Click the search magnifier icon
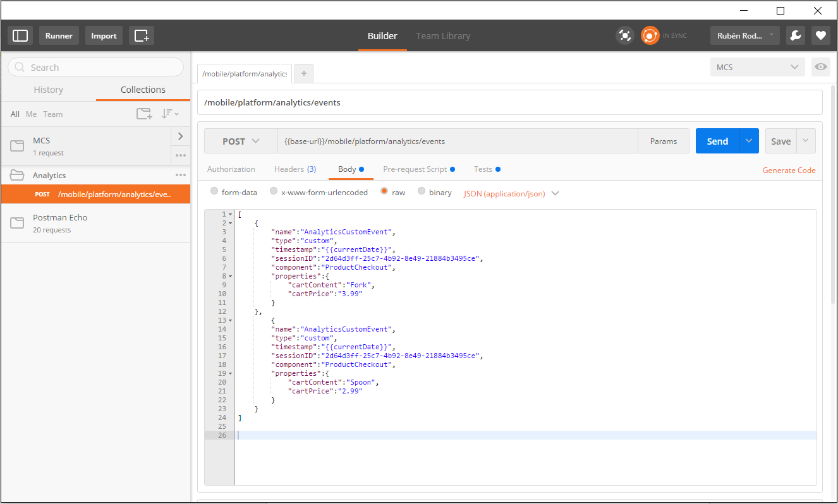Viewport: 838px width, 504px height. (x=20, y=67)
